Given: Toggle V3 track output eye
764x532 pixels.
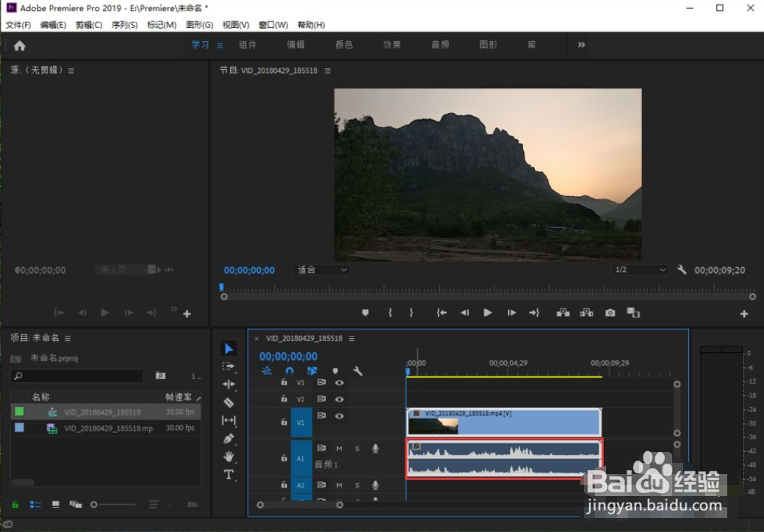Looking at the screenshot, I should (339, 383).
